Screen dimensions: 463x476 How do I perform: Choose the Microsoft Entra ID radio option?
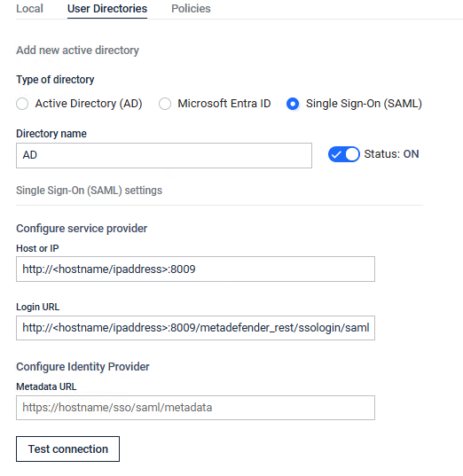[x=165, y=104]
